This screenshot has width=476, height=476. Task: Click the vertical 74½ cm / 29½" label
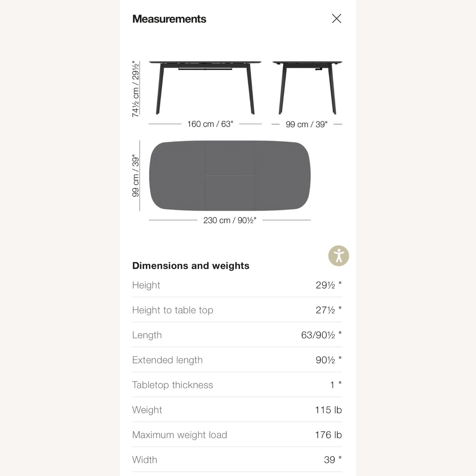point(136,89)
